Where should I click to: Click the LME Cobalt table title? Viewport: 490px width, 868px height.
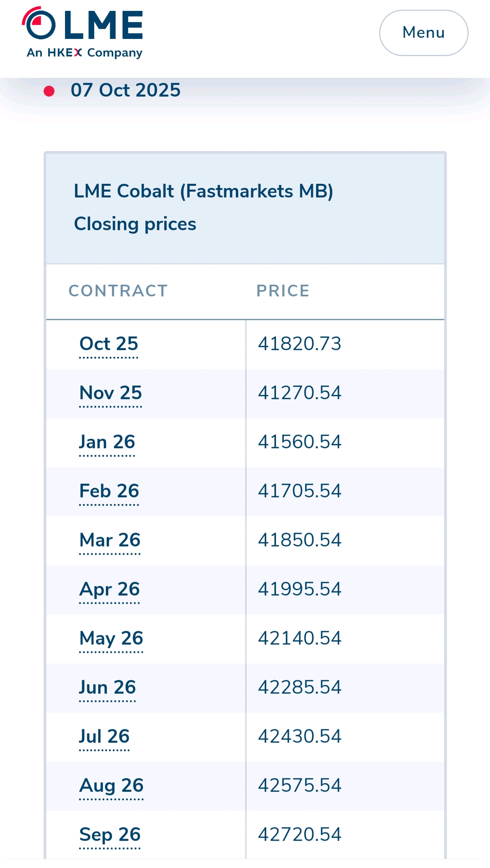(204, 191)
